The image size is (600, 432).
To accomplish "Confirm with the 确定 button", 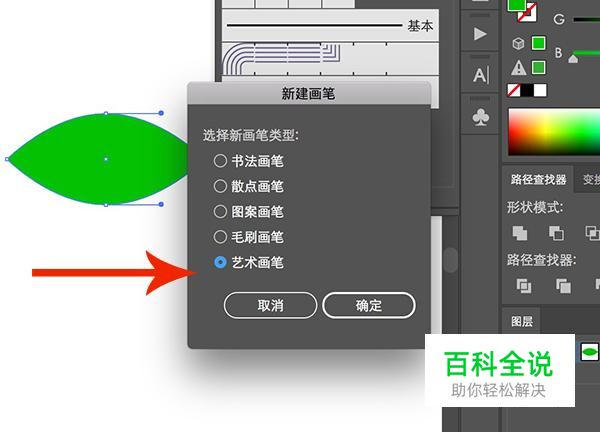I will click(x=368, y=305).
